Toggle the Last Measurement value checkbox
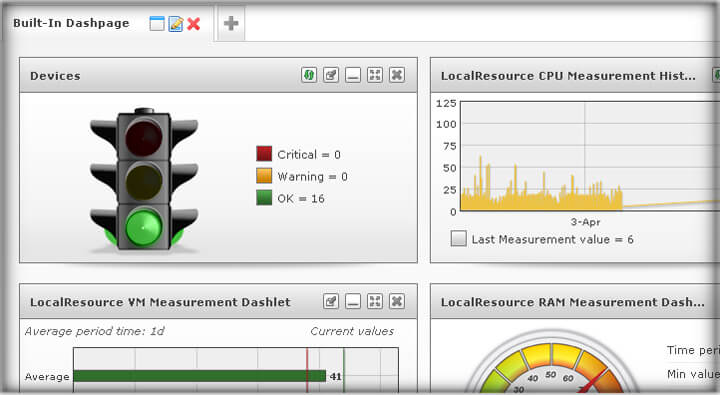The height and width of the screenshot is (395, 720). [x=459, y=238]
